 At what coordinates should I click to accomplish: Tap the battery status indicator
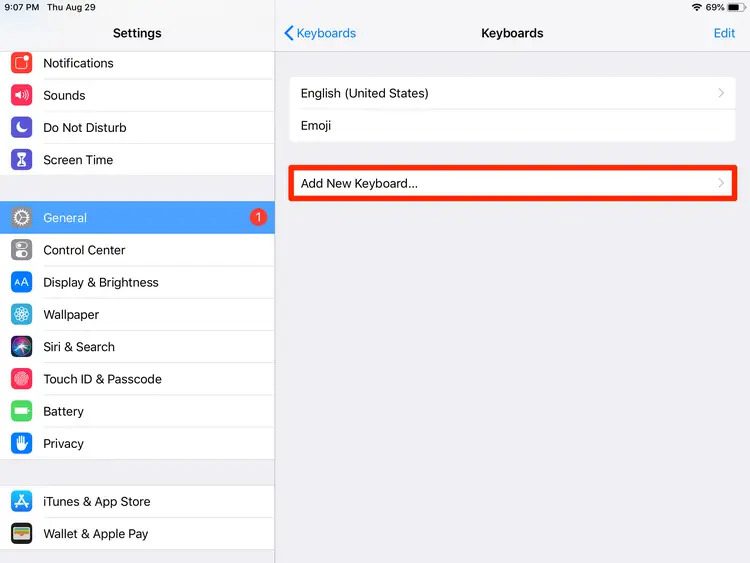[734, 7]
